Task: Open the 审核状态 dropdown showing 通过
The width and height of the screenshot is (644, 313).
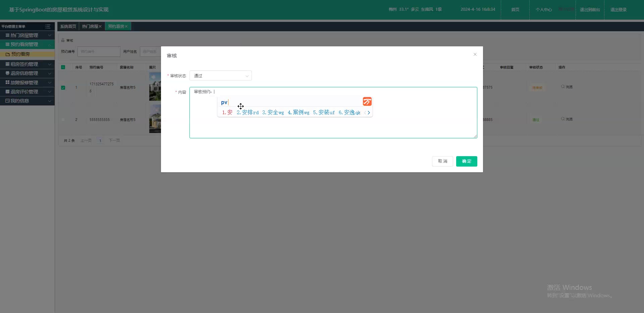Action: 221,76
